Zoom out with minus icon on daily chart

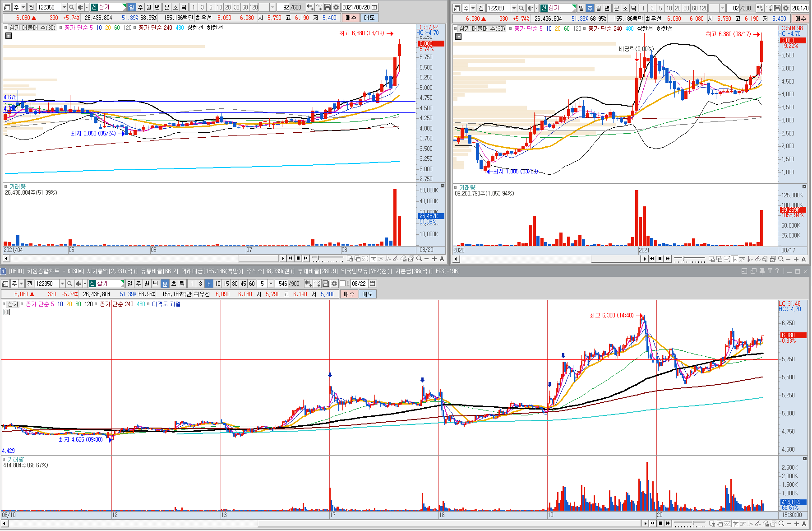point(427,259)
